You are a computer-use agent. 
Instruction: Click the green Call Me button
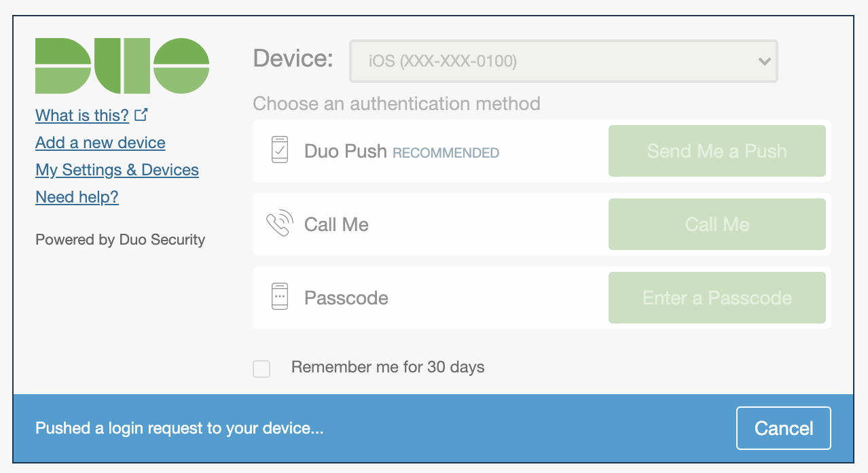[717, 224]
